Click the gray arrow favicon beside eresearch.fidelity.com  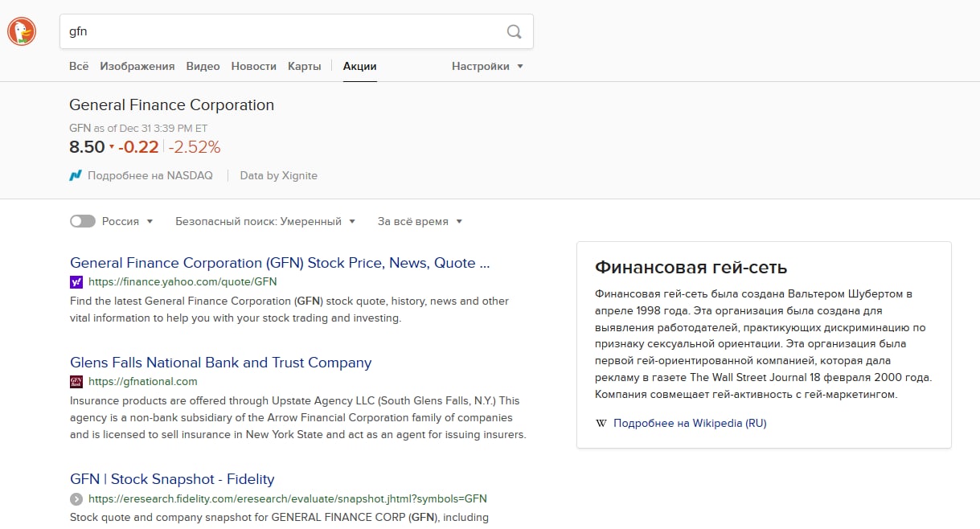point(76,498)
